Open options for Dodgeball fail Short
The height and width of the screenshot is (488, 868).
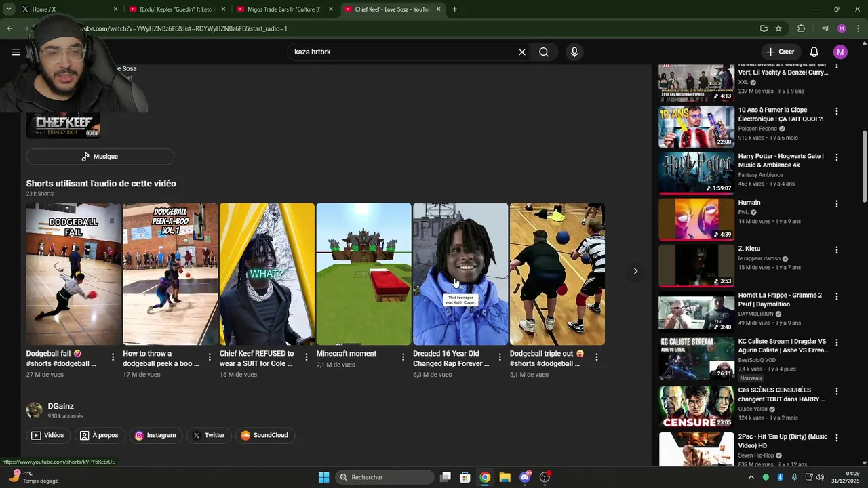pyautogui.click(x=113, y=357)
